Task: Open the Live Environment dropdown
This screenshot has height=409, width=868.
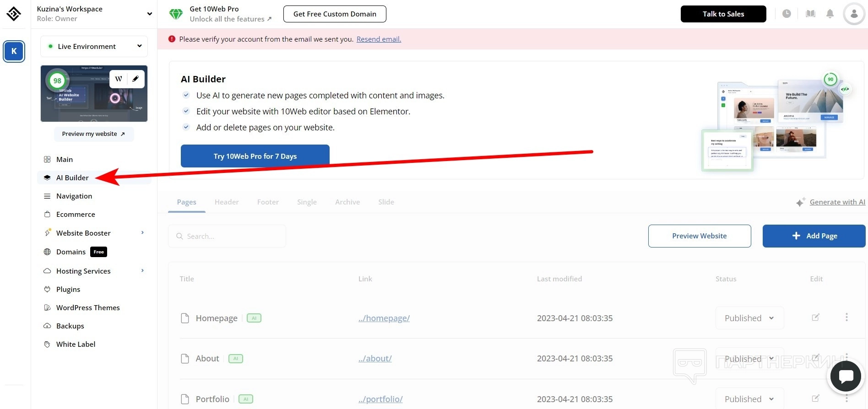Action: coord(94,46)
